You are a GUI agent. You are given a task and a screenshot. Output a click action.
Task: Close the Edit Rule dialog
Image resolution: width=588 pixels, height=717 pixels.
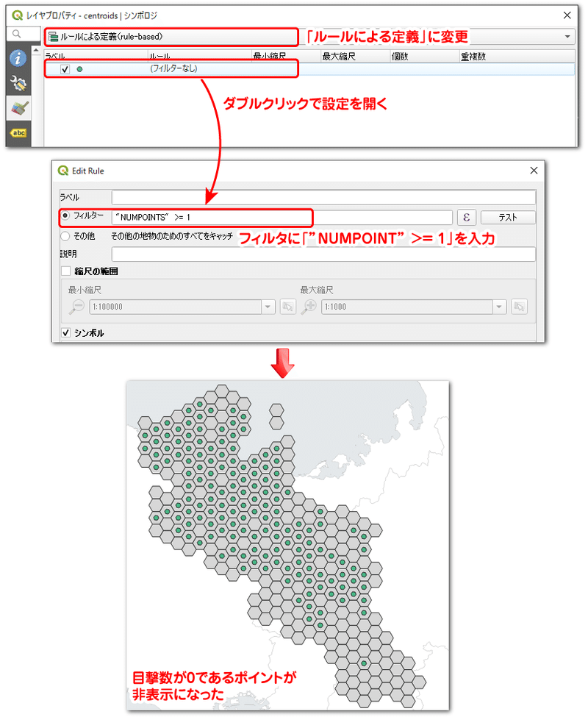(534, 171)
